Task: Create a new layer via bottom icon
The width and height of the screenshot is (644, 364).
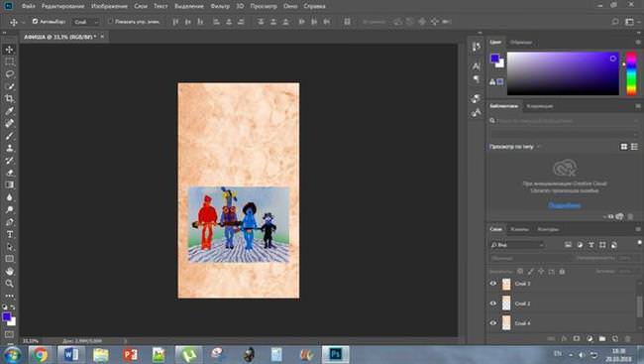Action: 615,338
